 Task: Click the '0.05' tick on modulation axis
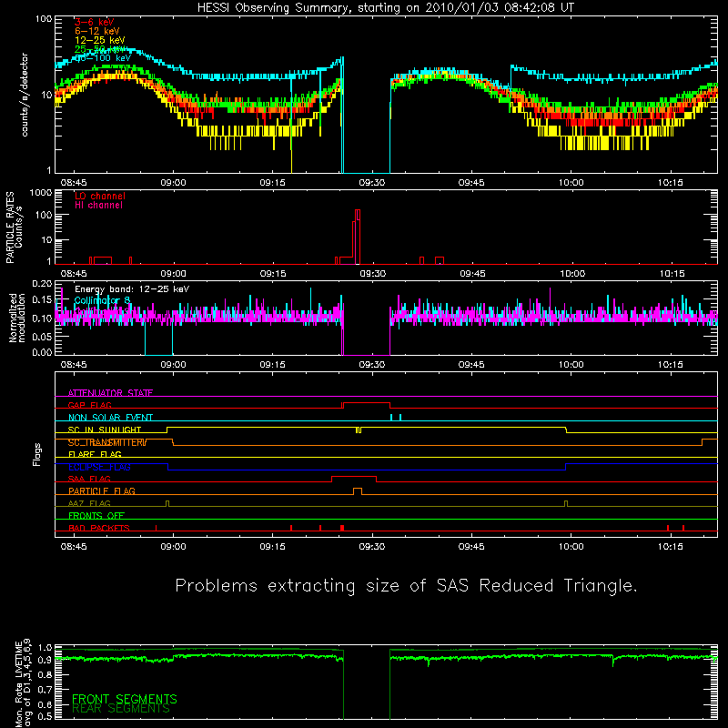pyautogui.click(x=42, y=336)
